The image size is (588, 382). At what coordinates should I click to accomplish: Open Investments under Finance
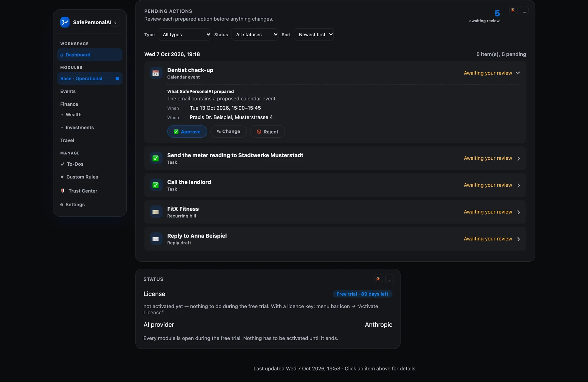pos(90,127)
